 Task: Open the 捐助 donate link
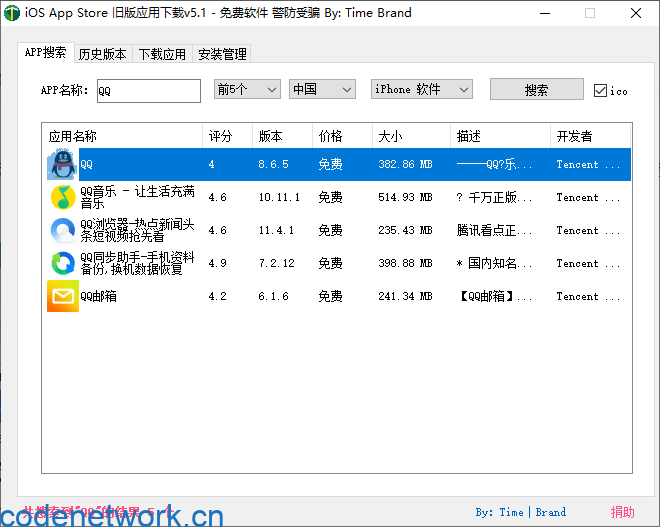(623, 512)
